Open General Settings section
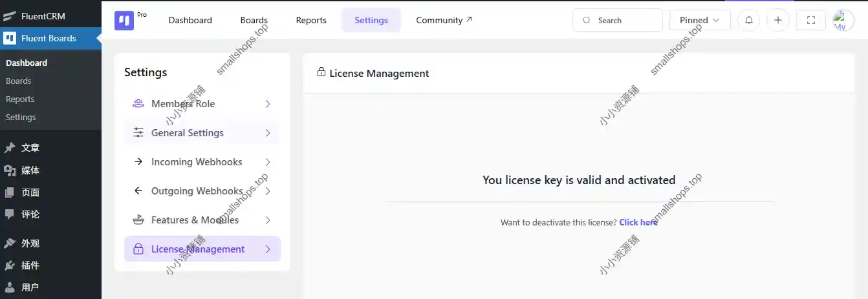Image resolution: width=868 pixels, height=299 pixels. [202, 132]
